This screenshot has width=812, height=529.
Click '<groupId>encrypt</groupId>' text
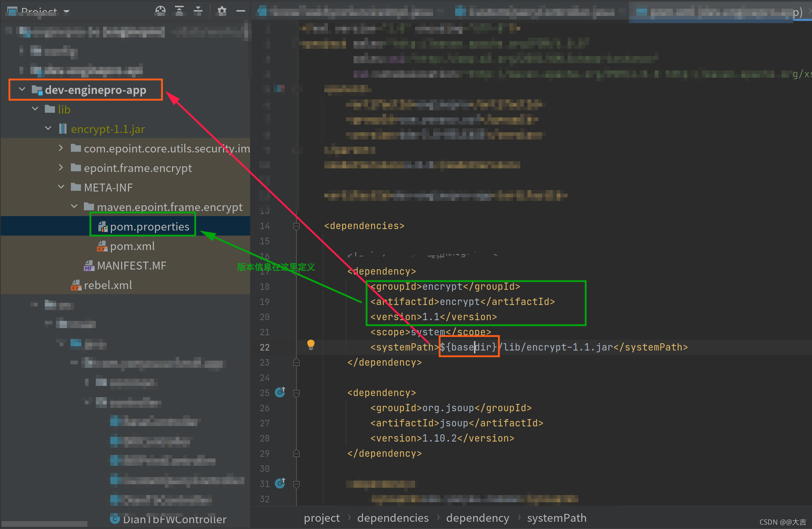[x=445, y=287]
